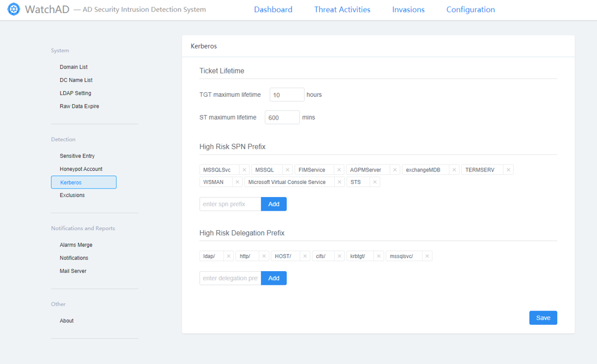
Task: Open the Exclusions settings
Action: tap(72, 195)
